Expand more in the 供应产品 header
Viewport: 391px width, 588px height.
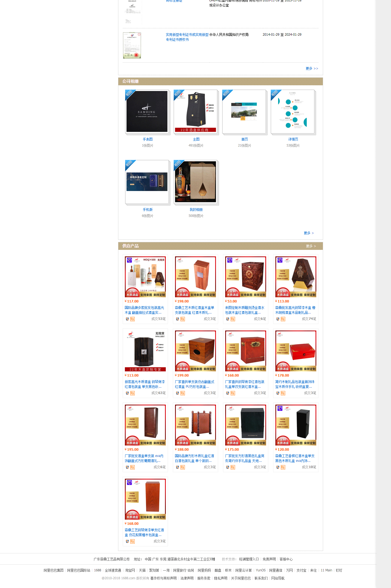click(x=311, y=246)
